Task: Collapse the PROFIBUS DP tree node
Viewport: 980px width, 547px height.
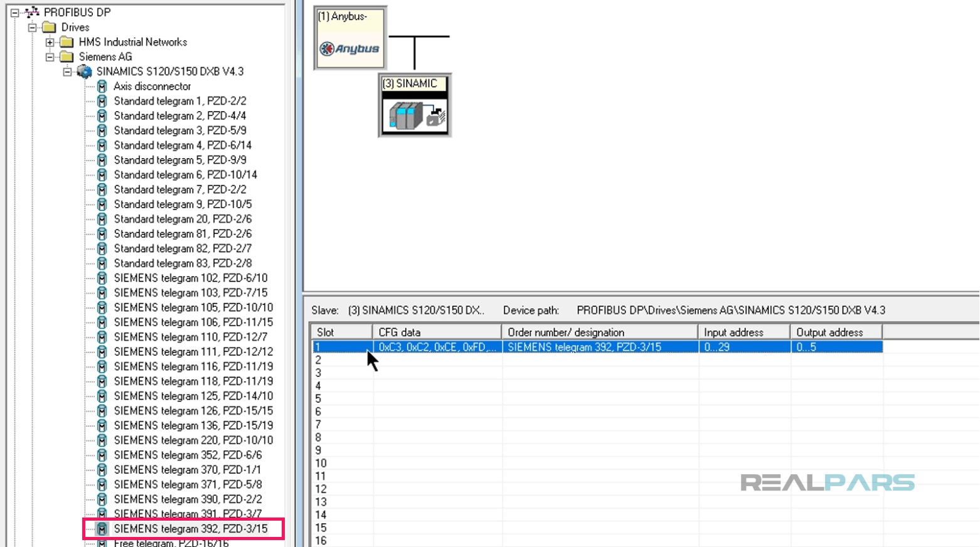Action: (x=15, y=13)
